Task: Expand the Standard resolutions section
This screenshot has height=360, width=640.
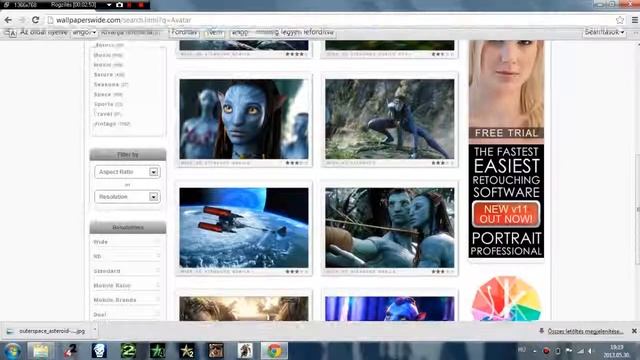Action: [127, 271]
